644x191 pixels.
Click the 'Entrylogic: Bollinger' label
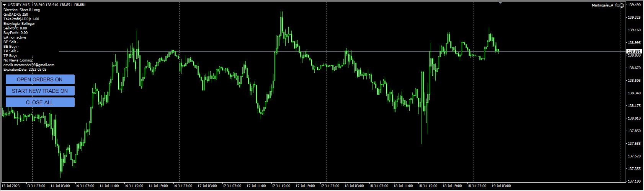coord(19,24)
